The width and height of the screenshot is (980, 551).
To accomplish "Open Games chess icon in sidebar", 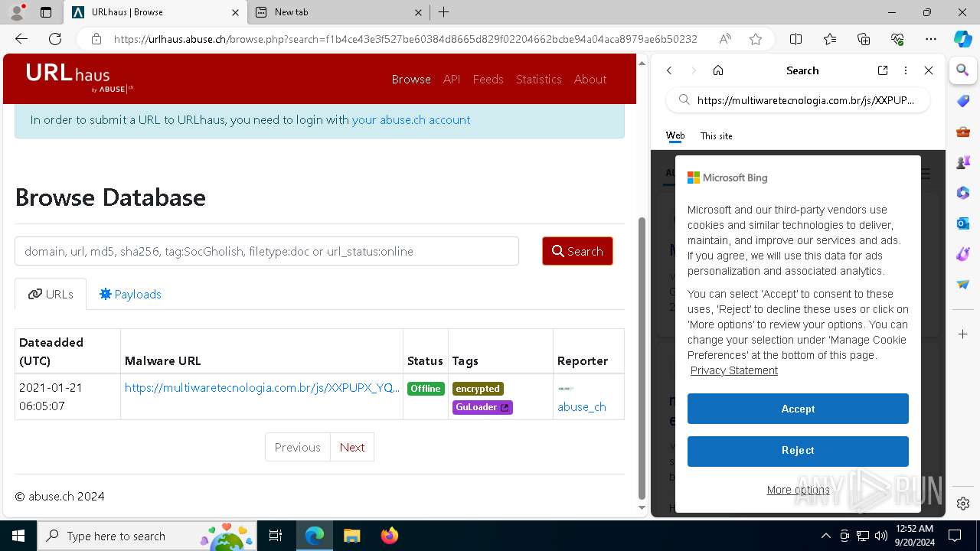I will click(x=963, y=162).
